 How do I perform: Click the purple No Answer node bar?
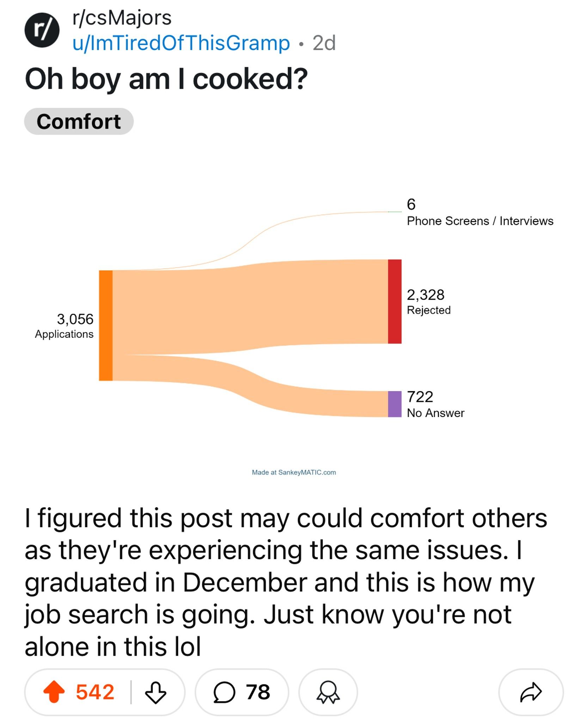[394, 404]
